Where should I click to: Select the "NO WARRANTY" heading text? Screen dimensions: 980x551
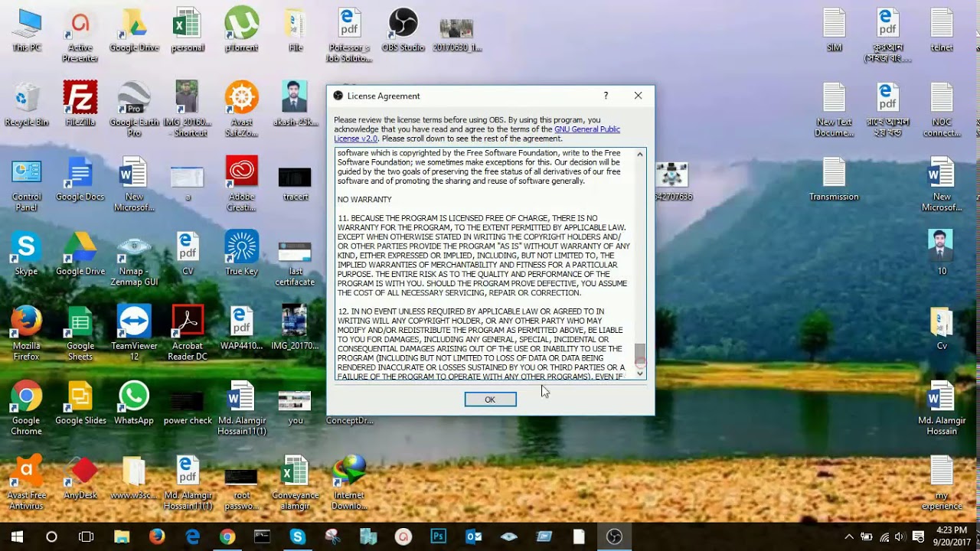click(364, 200)
